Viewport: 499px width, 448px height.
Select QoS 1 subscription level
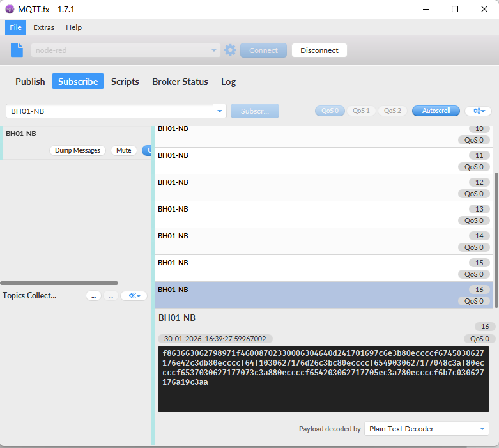(x=361, y=111)
